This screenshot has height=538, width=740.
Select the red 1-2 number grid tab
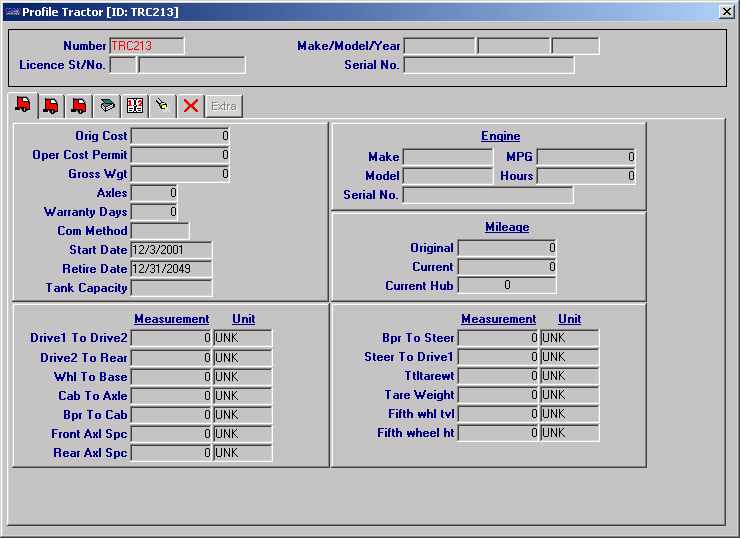pos(135,106)
